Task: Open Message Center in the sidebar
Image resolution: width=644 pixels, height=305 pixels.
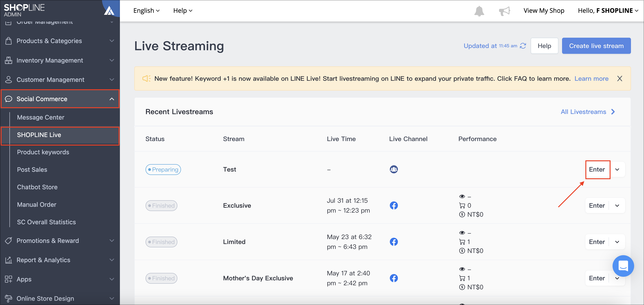Action: pyautogui.click(x=40, y=117)
